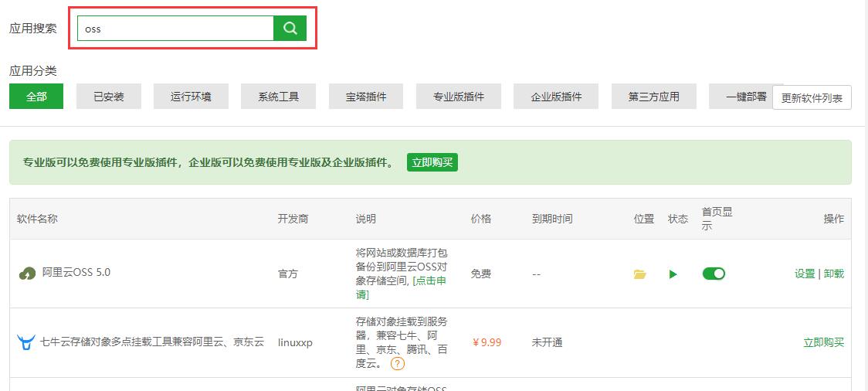This screenshot has height=391, width=868.
Task: Show the 宝塔插件 category
Action: 366,97
